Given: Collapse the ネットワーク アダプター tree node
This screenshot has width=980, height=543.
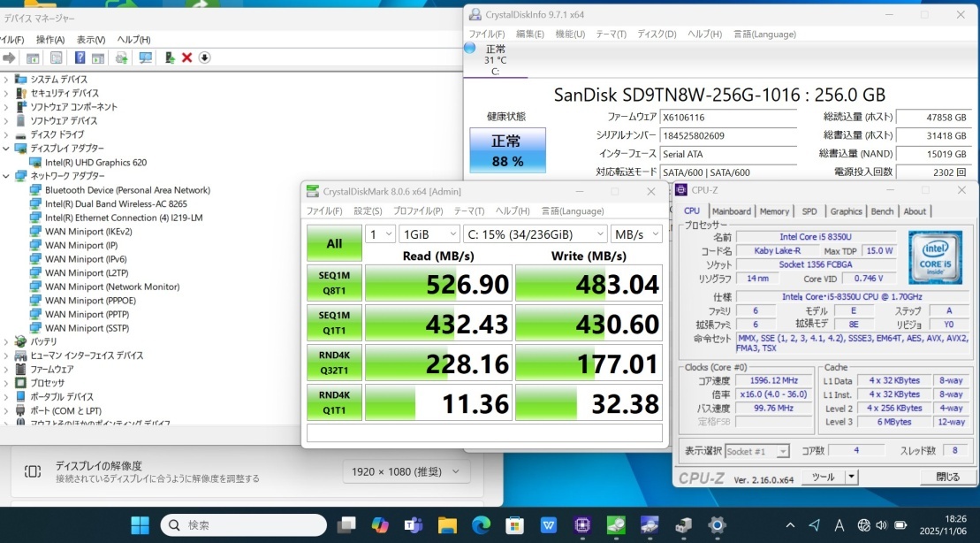Looking at the screenshot, I should pos(7,176).
